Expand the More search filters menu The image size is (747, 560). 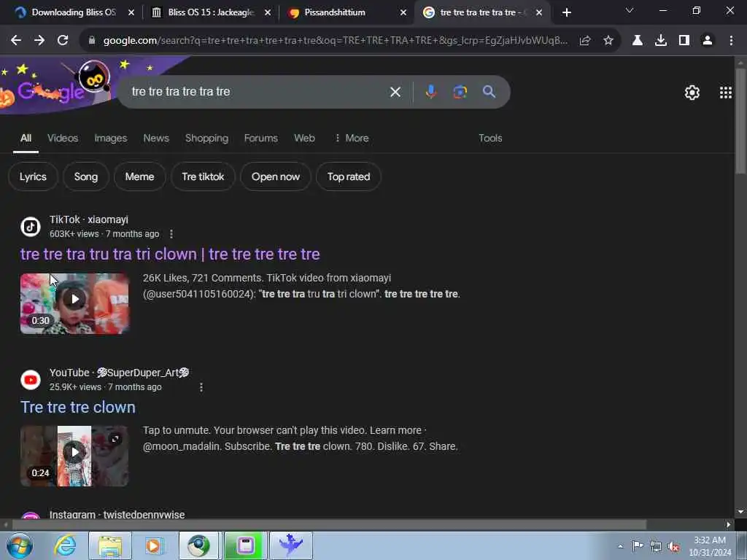[x=352, y=138]
